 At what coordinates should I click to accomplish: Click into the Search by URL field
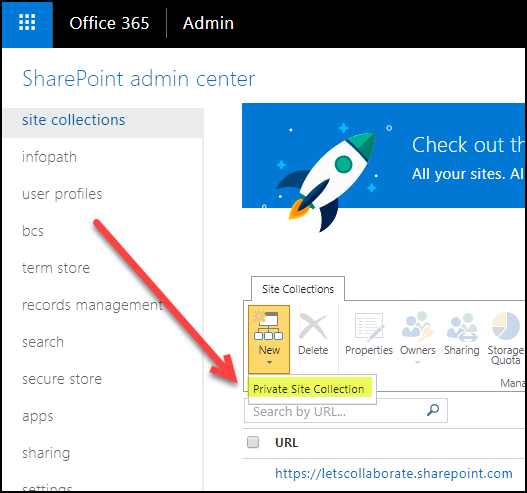coord(346,411)
